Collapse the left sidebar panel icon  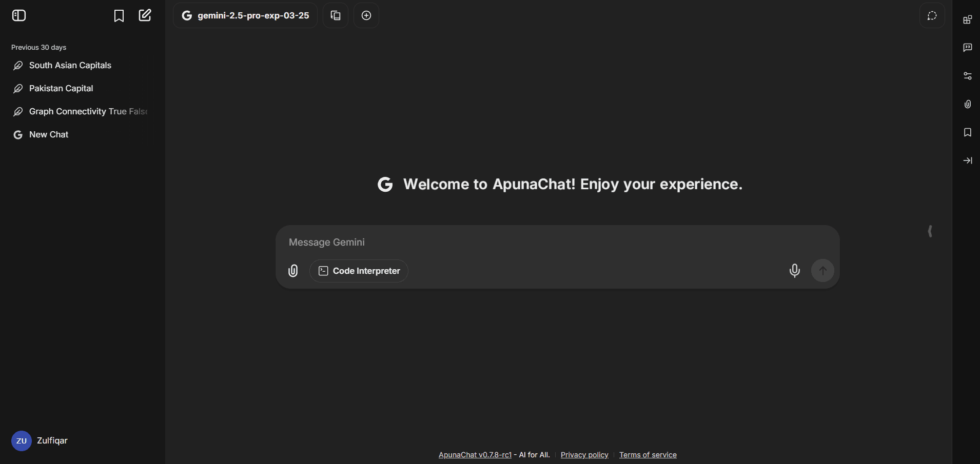[x=19, y=16]
